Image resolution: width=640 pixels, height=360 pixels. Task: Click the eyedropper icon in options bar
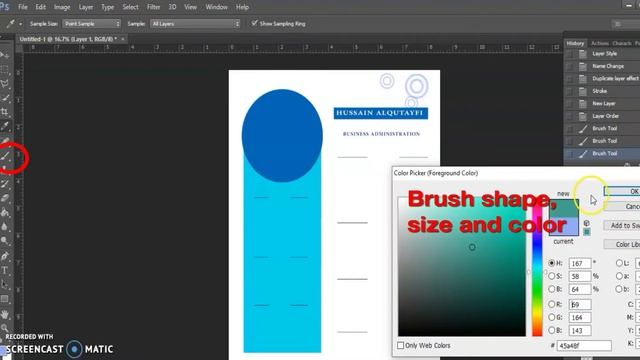(11, 24)
